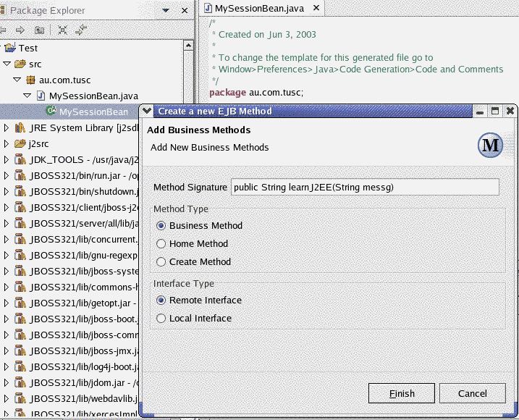Close the Package Explorer view

click(185, 10)
